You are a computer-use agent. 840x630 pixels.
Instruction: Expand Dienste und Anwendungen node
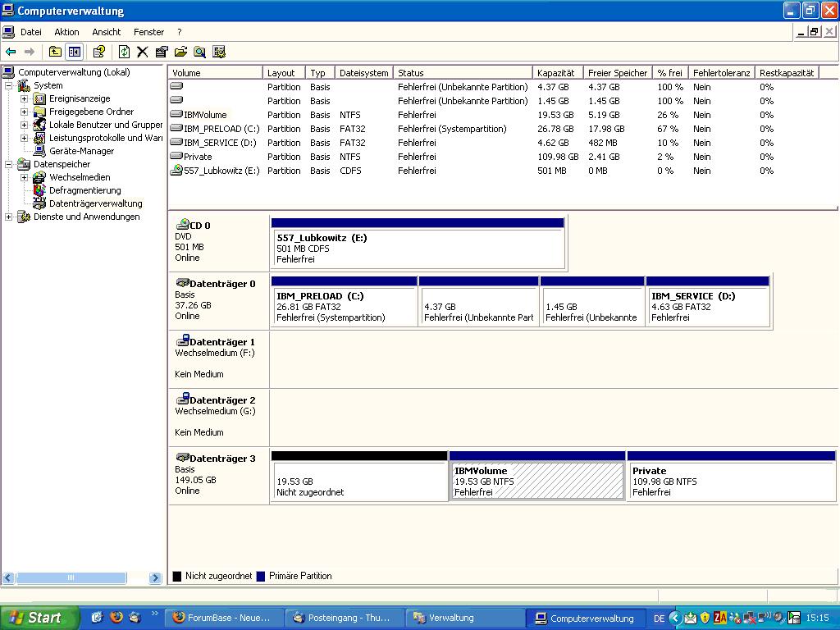pyautogui.click(x=9, y=217)
